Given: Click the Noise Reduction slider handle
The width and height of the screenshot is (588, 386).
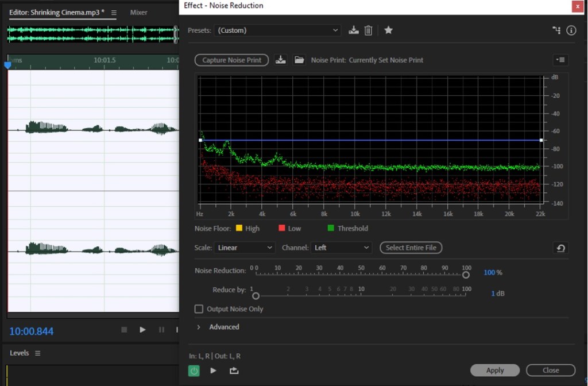Looking at the screenshot, I should point(466,275).
